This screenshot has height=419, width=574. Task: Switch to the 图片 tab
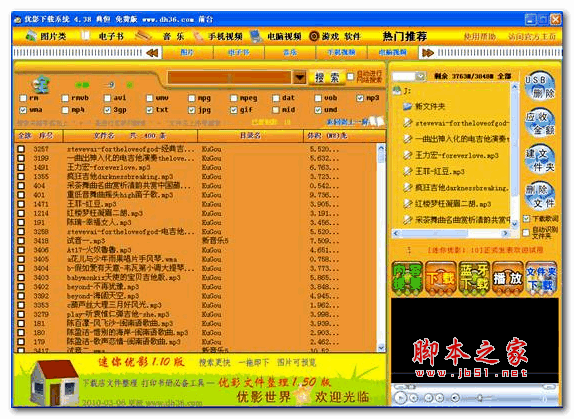coord(187,53)
